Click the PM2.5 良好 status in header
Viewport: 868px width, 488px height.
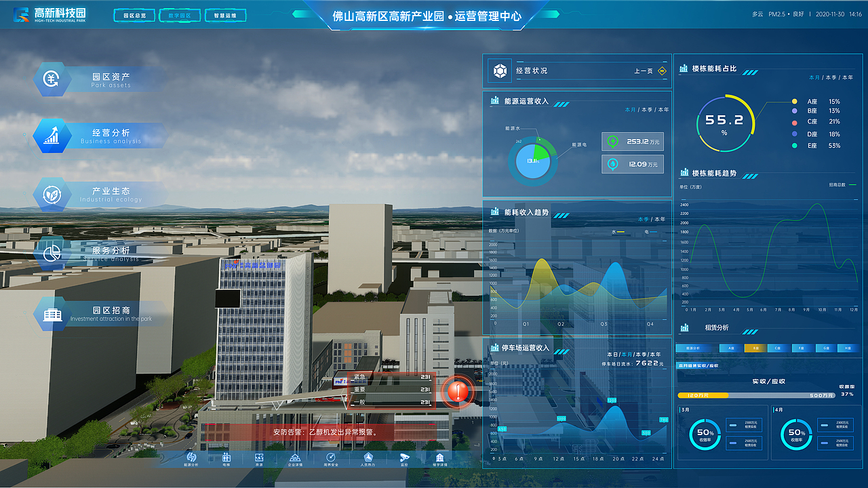click(x=786, y=14)
